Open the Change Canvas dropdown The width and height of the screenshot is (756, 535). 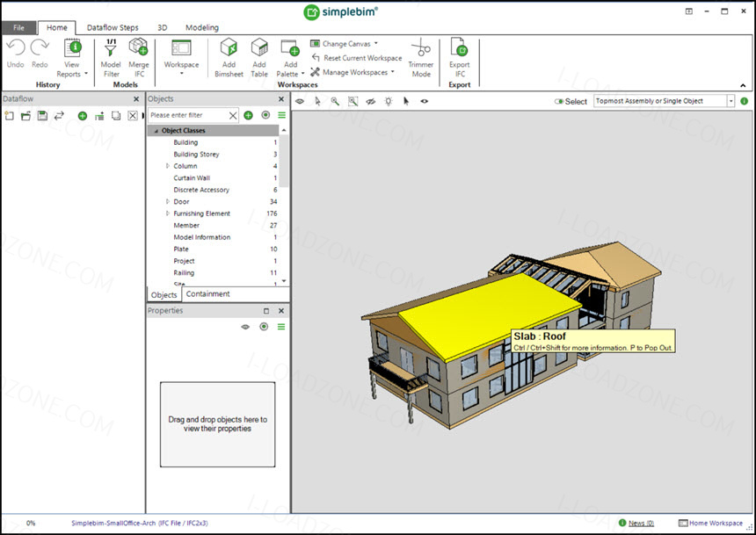(344, 43)
